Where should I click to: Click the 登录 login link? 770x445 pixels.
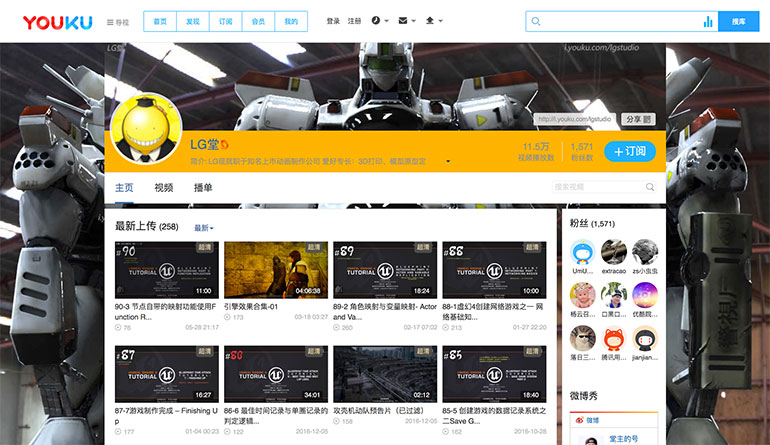pyautogui.click(x=333, y=21)
